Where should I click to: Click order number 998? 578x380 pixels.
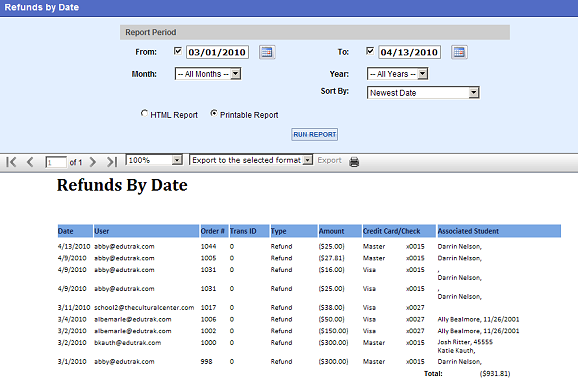(206, 362)
